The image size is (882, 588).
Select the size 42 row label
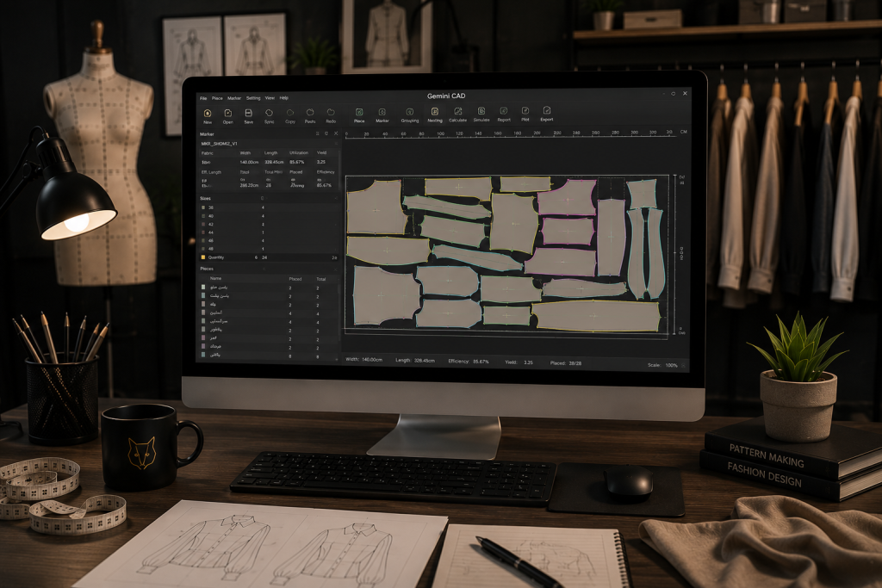point(211,224)
